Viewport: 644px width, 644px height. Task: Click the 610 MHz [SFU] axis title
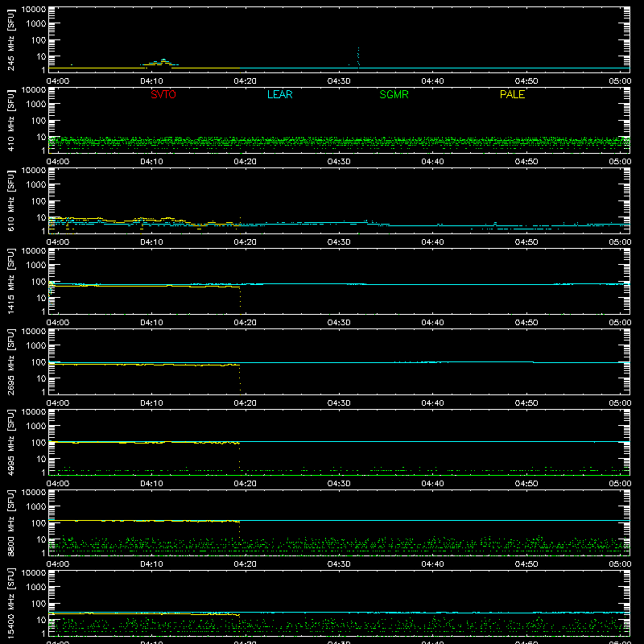11,200
